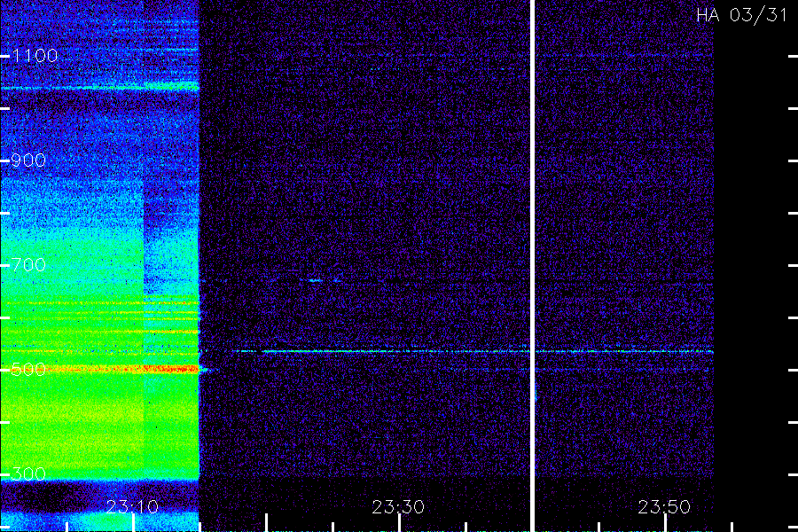
Task: Click the HA 03/31 station date label
Action: pyautogui.click(x=741, y=15)
